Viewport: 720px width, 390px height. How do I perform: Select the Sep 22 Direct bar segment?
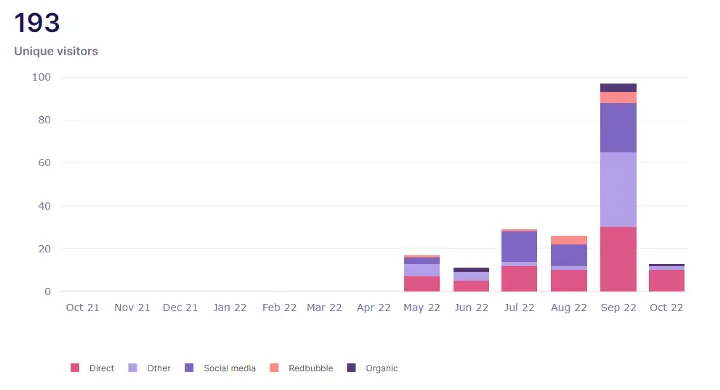[x=618, y=259]
